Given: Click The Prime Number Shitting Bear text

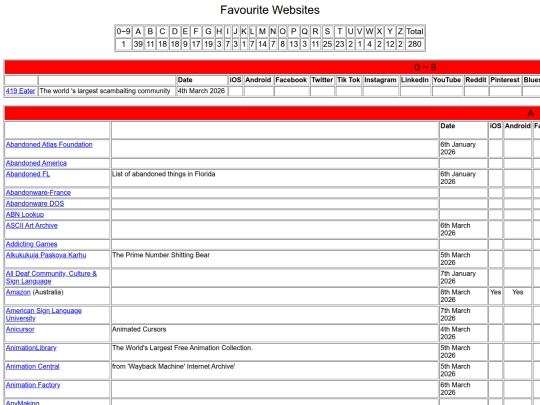Looking at the screenshot, I should [161, 256].
